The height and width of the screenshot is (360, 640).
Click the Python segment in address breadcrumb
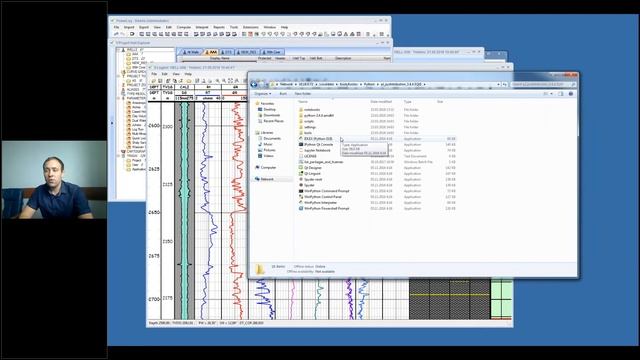(x=369, y=84)
